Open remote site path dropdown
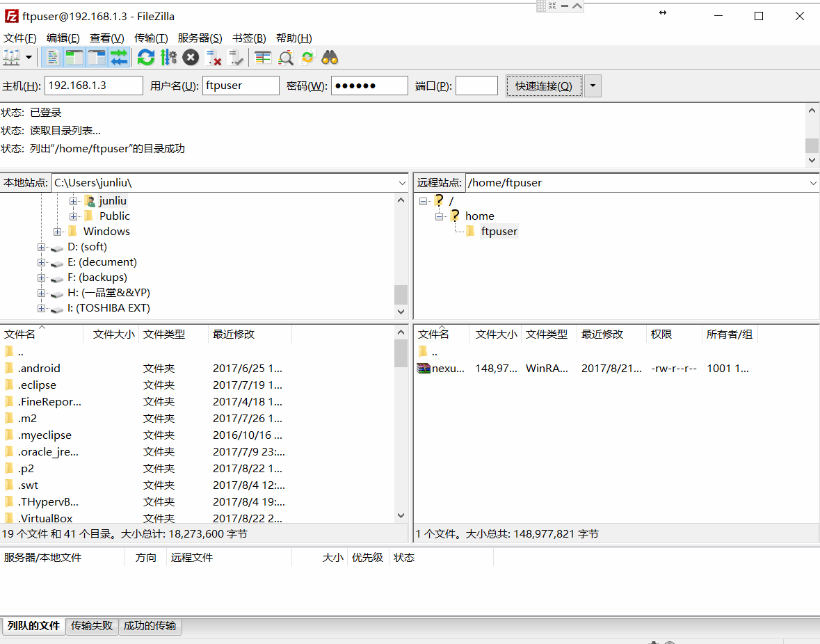This screenshot has height=644, width=820. [812, 183]
